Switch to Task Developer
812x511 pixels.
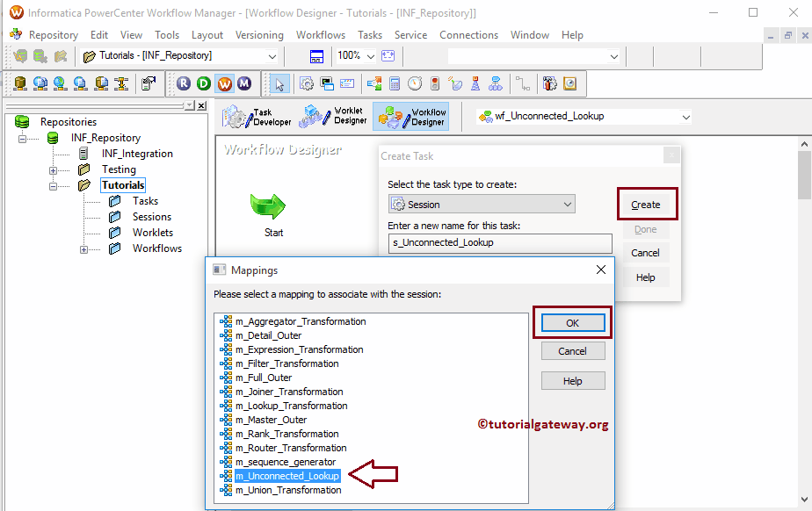pyautogui.click(x=257, y=117)
